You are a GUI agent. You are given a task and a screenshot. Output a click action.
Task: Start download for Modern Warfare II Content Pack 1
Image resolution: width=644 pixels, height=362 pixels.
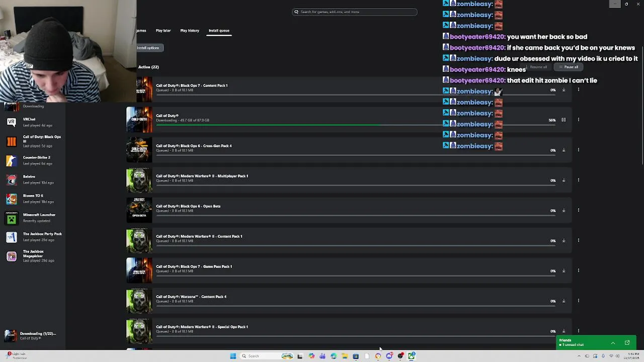point(563,240)
